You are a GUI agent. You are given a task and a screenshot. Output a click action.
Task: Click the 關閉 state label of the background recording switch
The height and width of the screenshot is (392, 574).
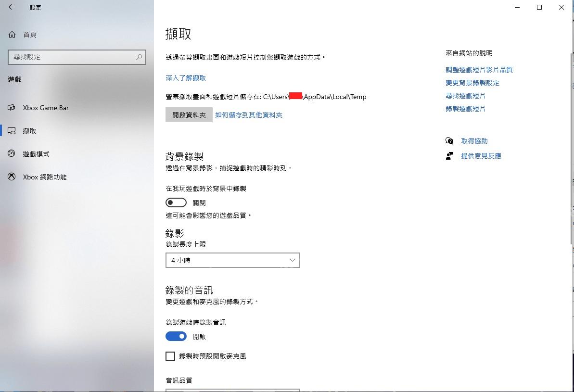[x=199, y=203]
